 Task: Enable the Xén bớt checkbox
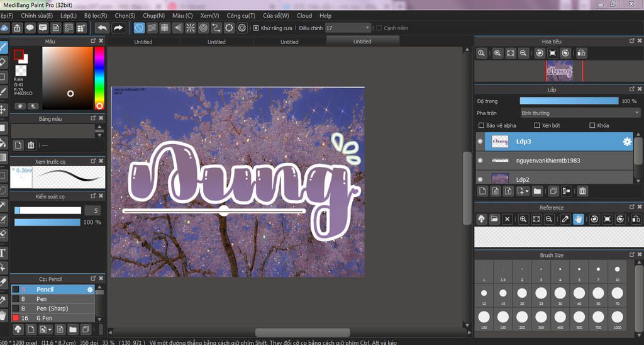[537, 125]
